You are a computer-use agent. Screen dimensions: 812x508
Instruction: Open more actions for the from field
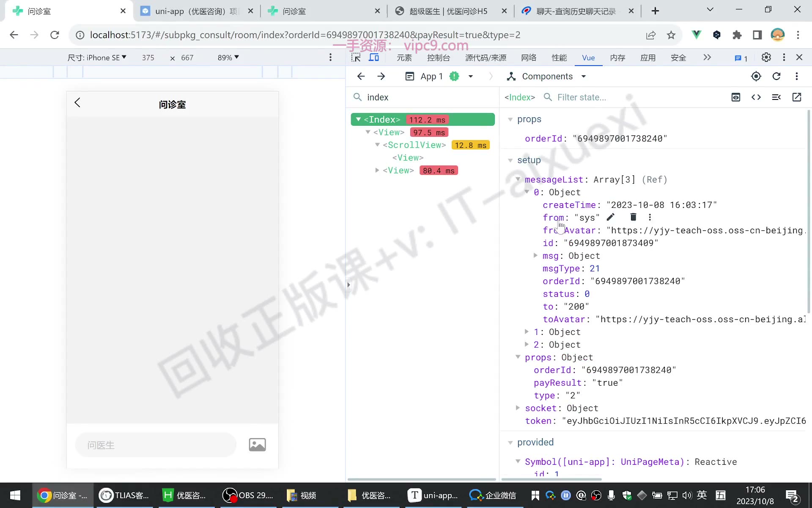pos(650,217)
